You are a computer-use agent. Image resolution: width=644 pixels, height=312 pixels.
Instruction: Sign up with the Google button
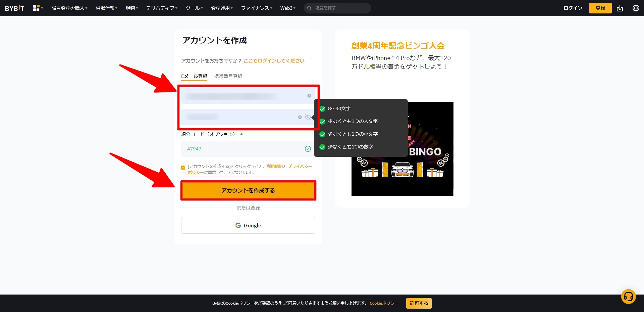coord(248,225)
